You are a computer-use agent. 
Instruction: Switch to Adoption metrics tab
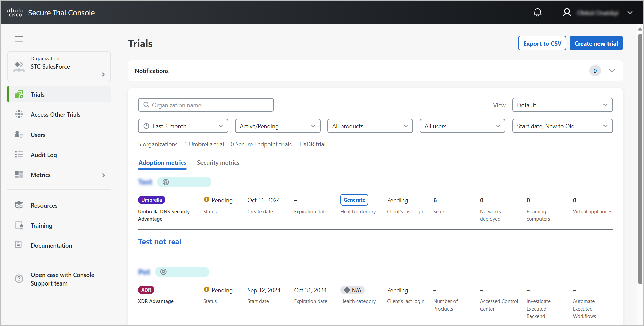(x=162, y=163)
